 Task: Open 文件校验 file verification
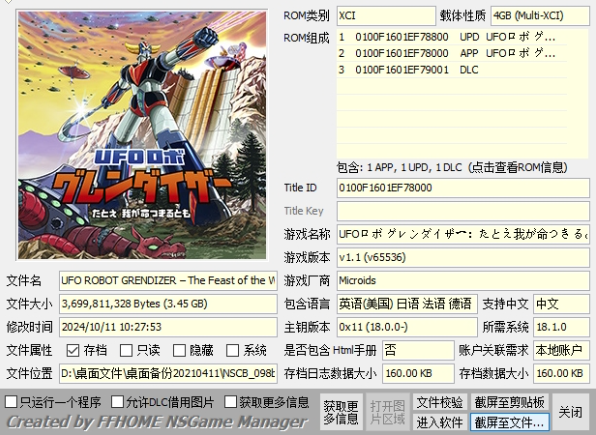440,402
